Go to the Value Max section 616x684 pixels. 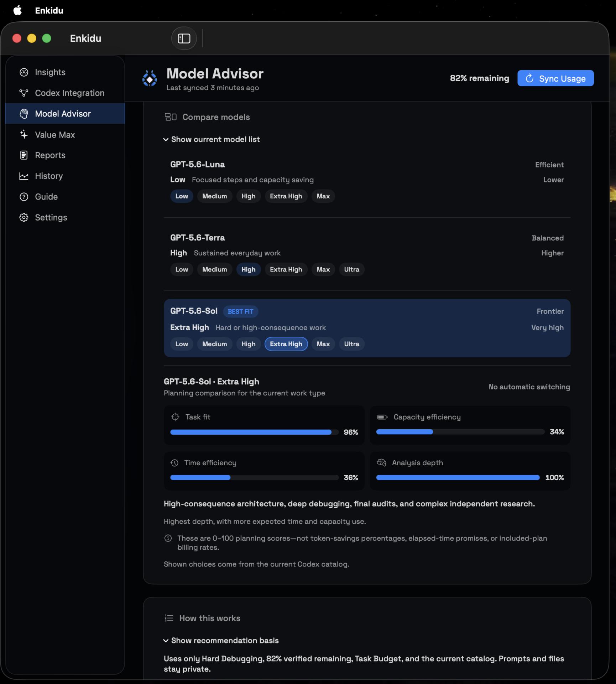point(65,135)
